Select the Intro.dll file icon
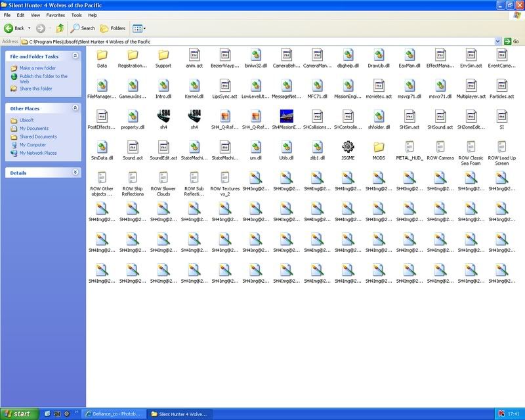This screenshot has height=420, width=525. coord(163,86)
